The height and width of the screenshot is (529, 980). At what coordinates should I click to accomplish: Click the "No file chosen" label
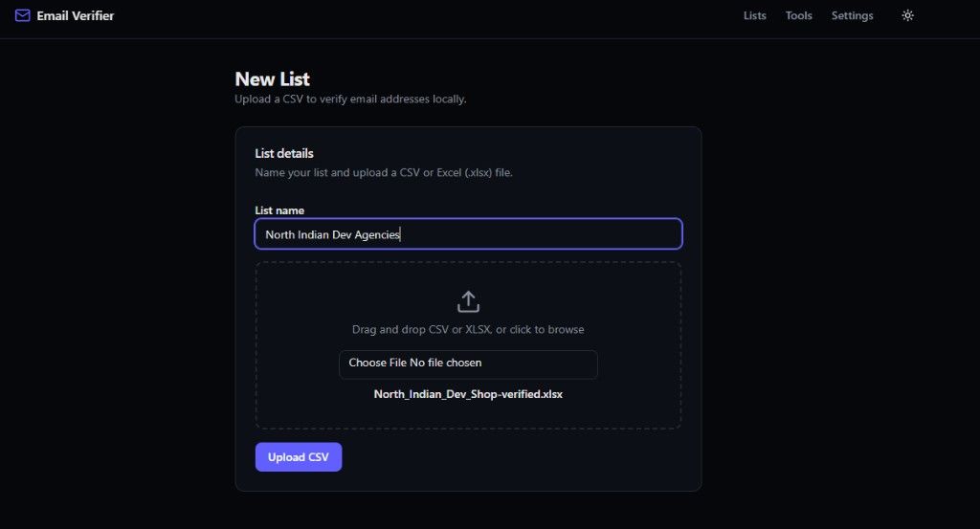[x=446, y=363]
